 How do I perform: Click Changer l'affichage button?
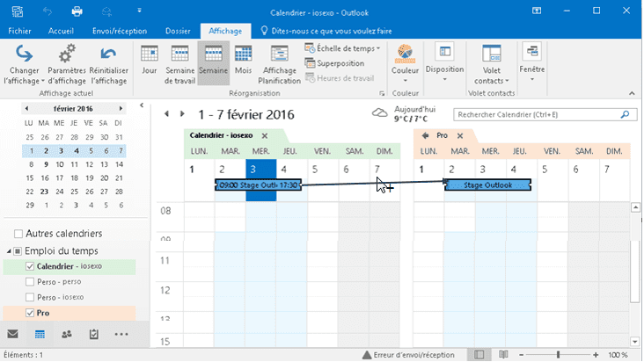pos(24,64)
